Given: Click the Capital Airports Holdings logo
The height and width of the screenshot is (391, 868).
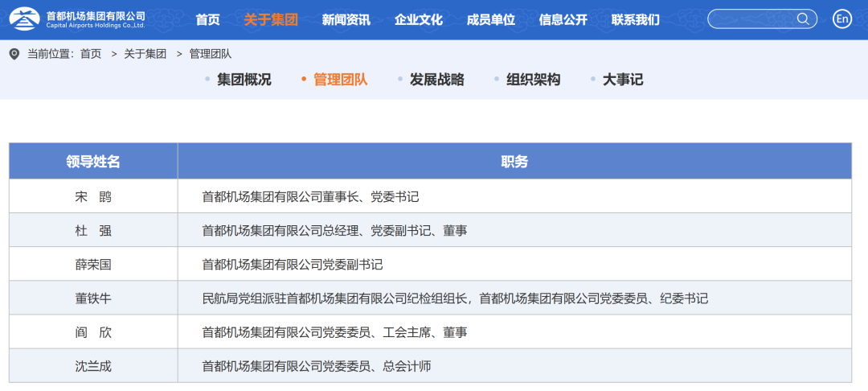Looking at the screenshot, I should (77, 19).
